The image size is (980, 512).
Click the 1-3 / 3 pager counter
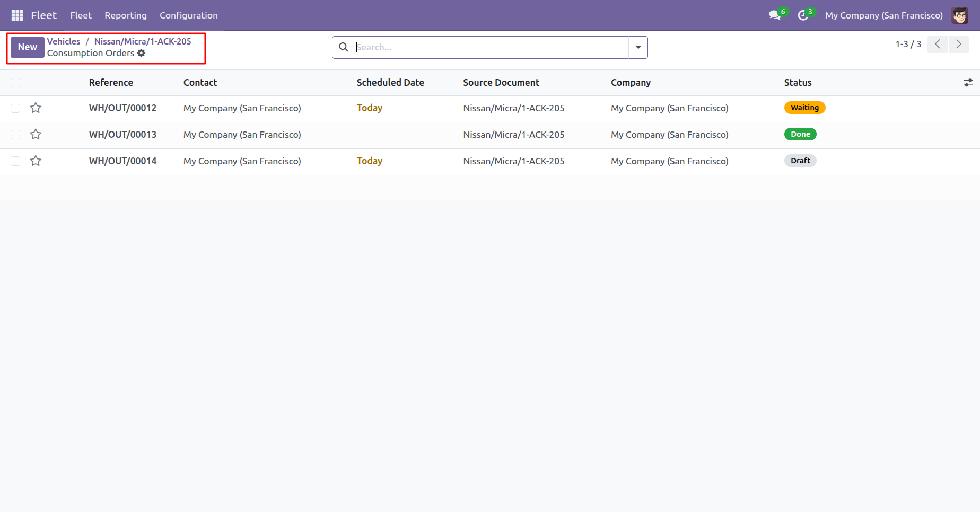coord(908,45)
